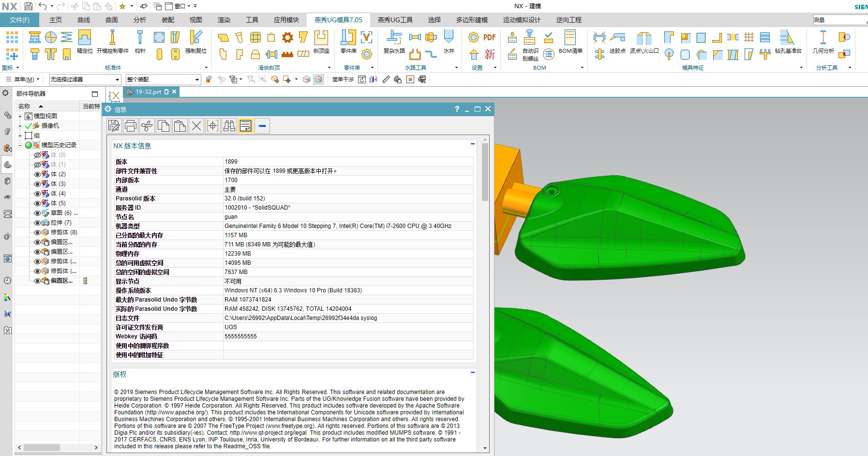Switch to the 主页 ribbon tab
Image resolution: width=868 pixels, height=456 pixels.
pos(56,20)
